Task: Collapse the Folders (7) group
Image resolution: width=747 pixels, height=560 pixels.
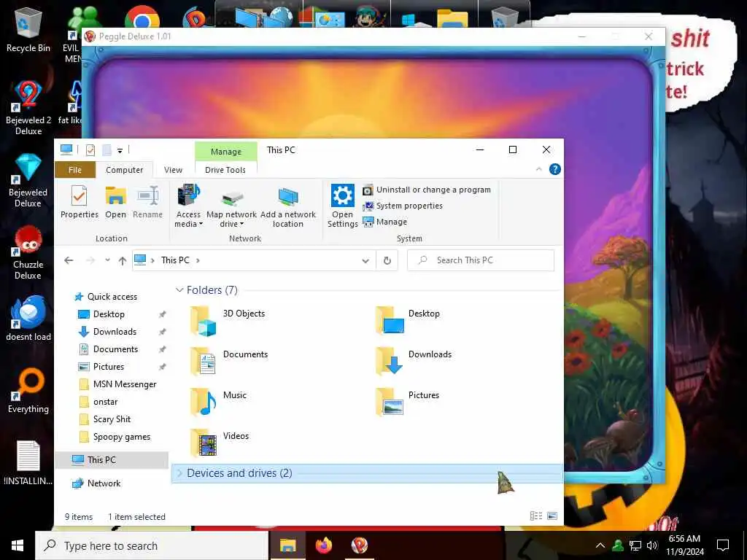Action: 179,290
